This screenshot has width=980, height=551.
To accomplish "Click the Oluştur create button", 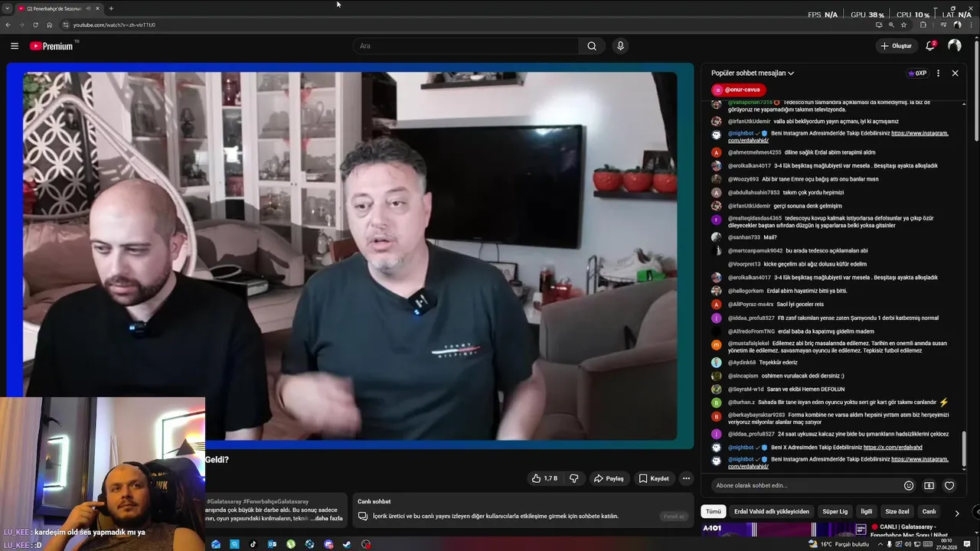I will point(897,46).
